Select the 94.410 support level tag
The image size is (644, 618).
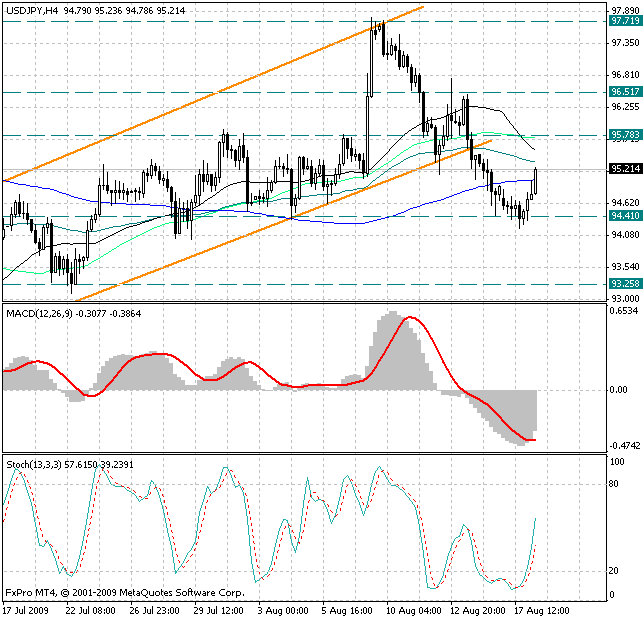tap(624, 215)
